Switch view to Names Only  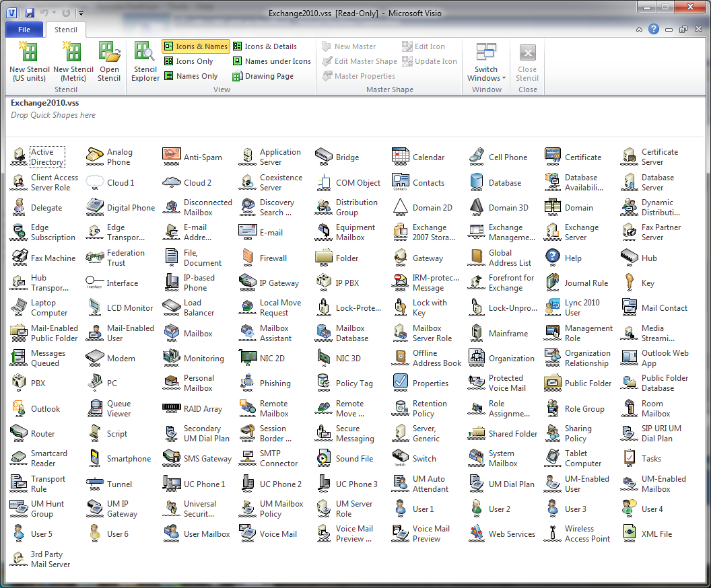(x=191, y=76)
